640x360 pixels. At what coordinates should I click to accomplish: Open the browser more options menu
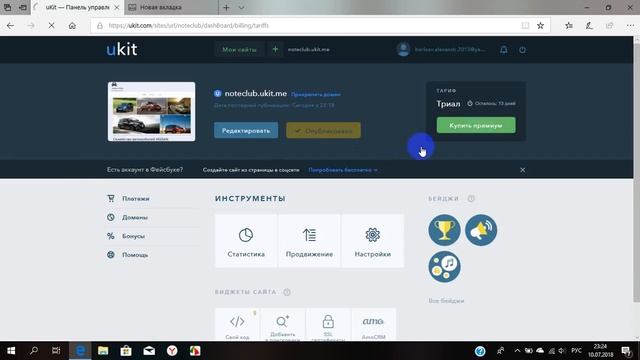coord(630,25)
